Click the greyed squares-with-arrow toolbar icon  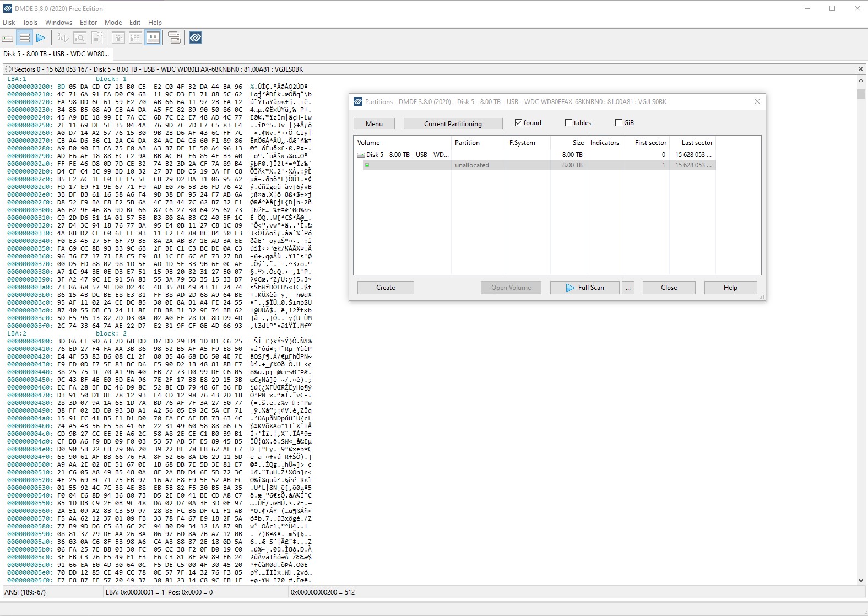tap(63, 38)
